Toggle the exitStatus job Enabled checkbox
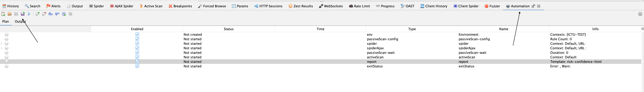This screenshot has height=92, width=644. pyautogui.click(x=137, y=66)
